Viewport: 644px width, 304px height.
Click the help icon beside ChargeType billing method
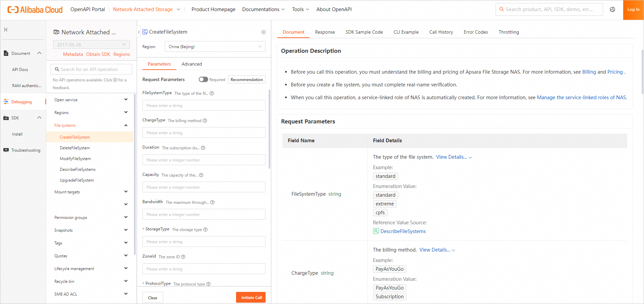(x=205, y=121)
